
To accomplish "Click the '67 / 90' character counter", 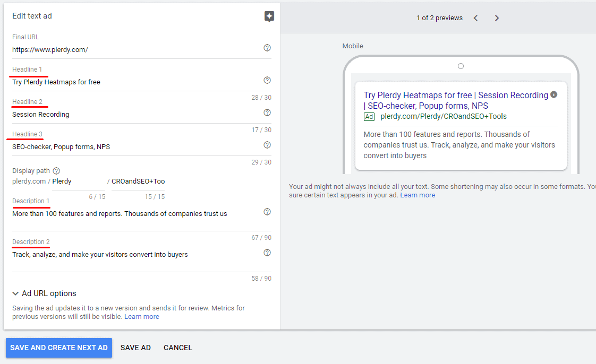I will (x=261, y=238).
